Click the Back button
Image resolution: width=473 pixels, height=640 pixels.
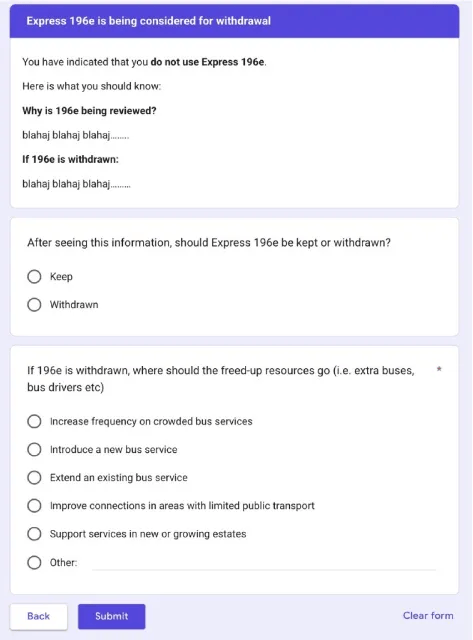[39, 616]
